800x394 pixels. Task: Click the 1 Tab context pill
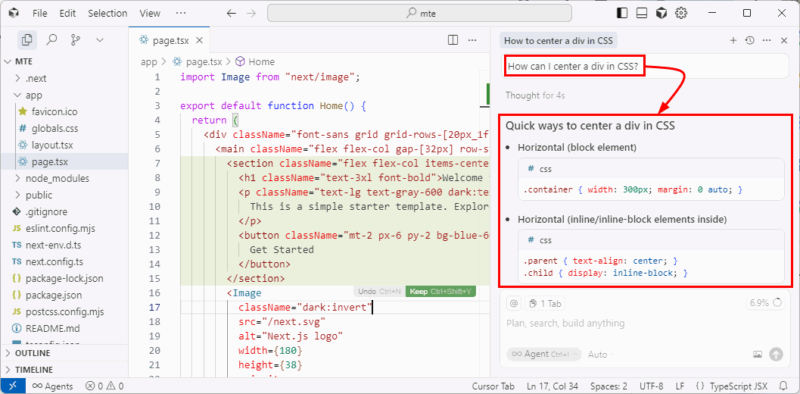545,304
